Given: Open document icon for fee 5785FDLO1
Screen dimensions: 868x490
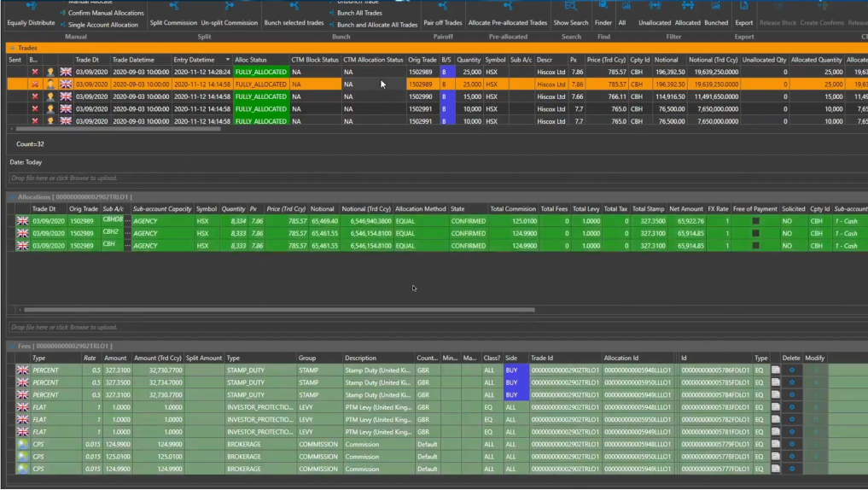Looking at the screenshot, I should coord(776,382).
